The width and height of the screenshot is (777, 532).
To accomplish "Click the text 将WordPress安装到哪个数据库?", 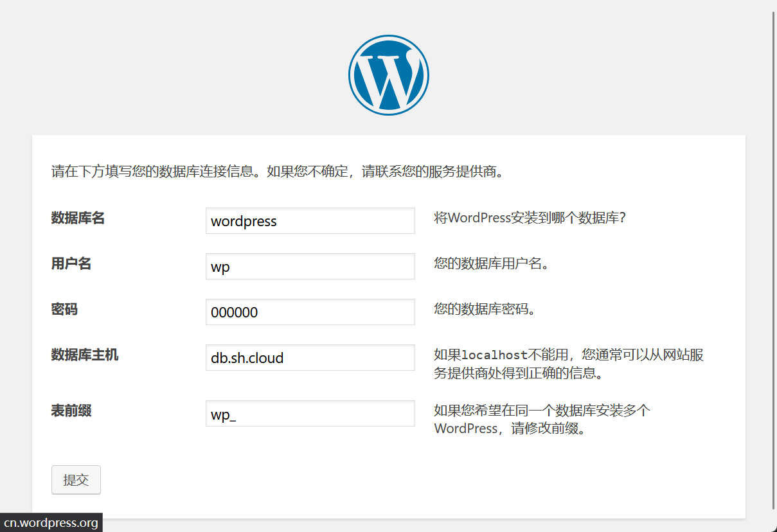I will coord(530,218).
